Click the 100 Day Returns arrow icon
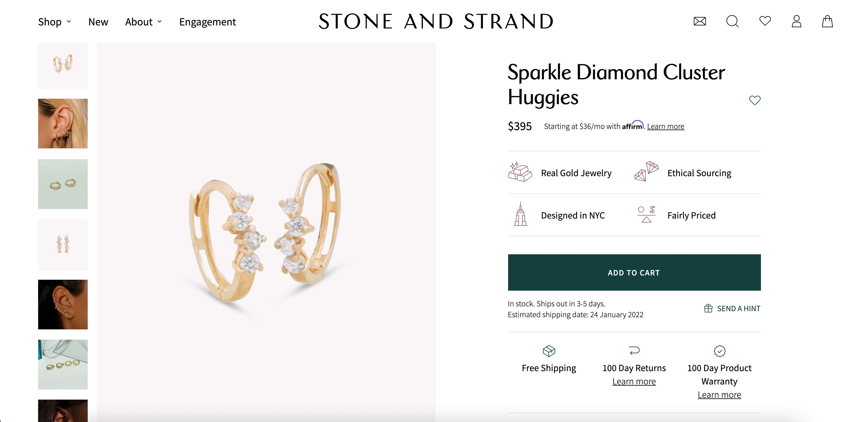This screenshot has height=422, width=868. pyautogui.click(x=634, y=351)
